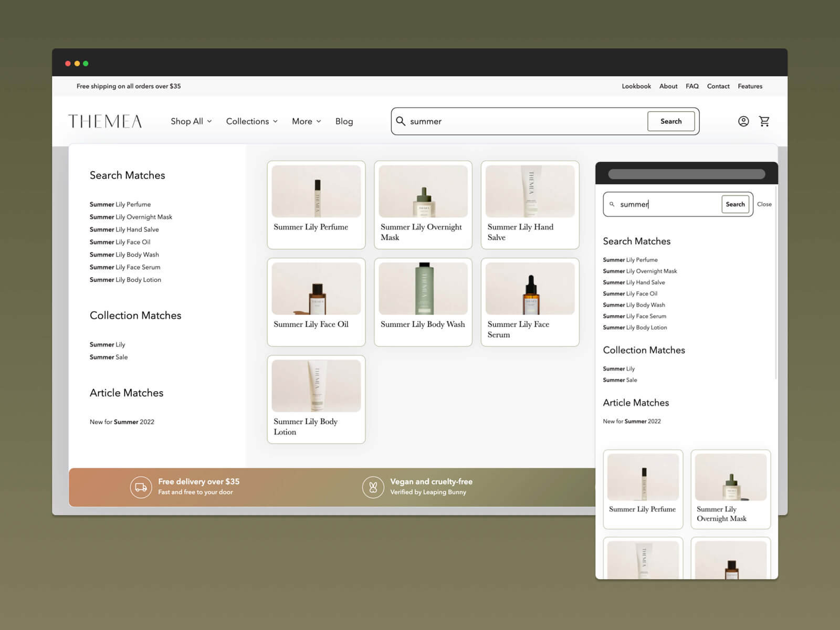This screenshot has height=630, width=840.
Task: Open the FAQ page link
Action: (x=692, y=86)
